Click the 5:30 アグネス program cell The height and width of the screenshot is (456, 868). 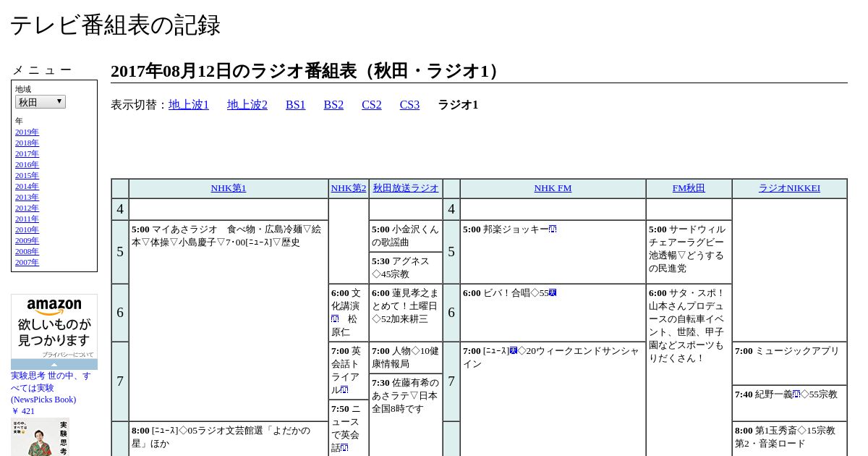click(406, 268)
